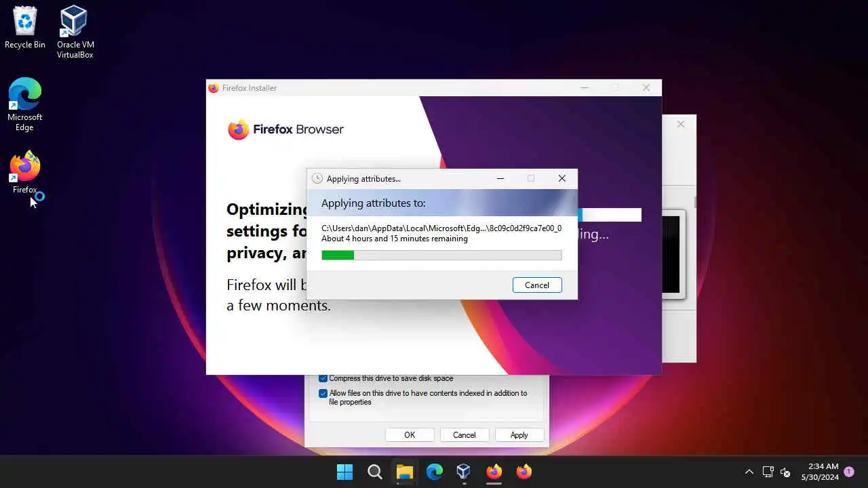Close the background window behind the installer

point(681,124)
